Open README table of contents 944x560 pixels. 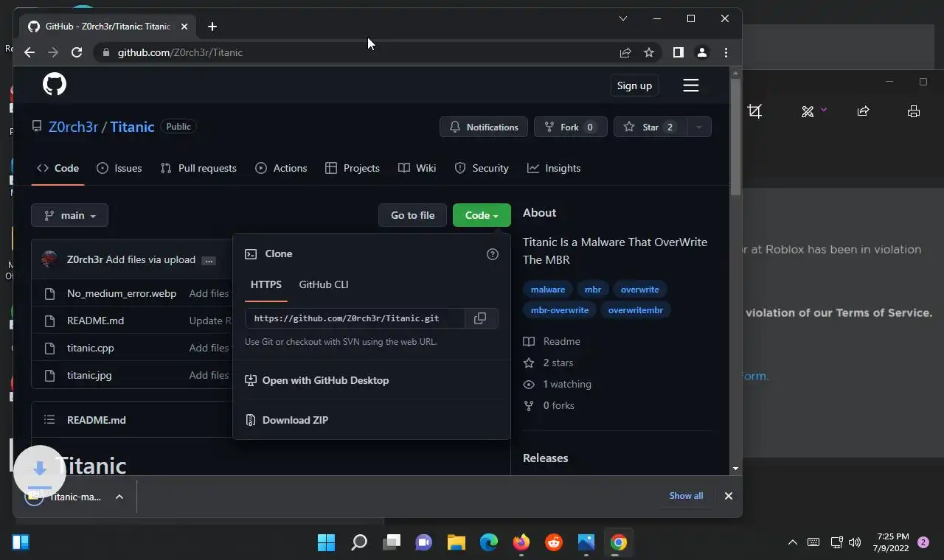pos(49,420)
